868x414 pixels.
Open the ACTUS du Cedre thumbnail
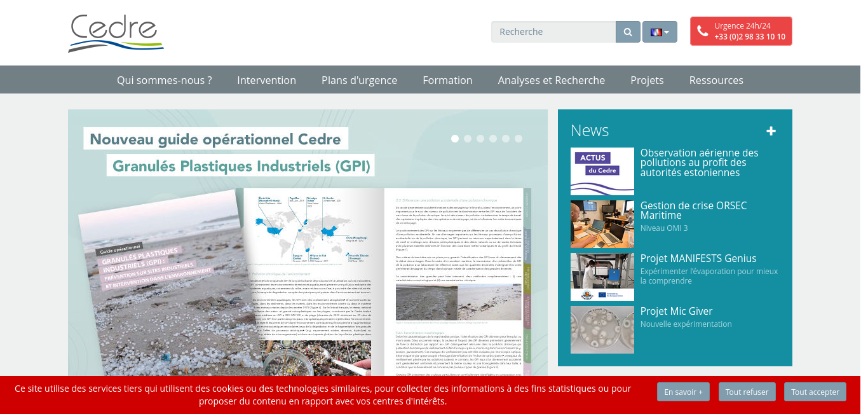(x=602, y=171)
